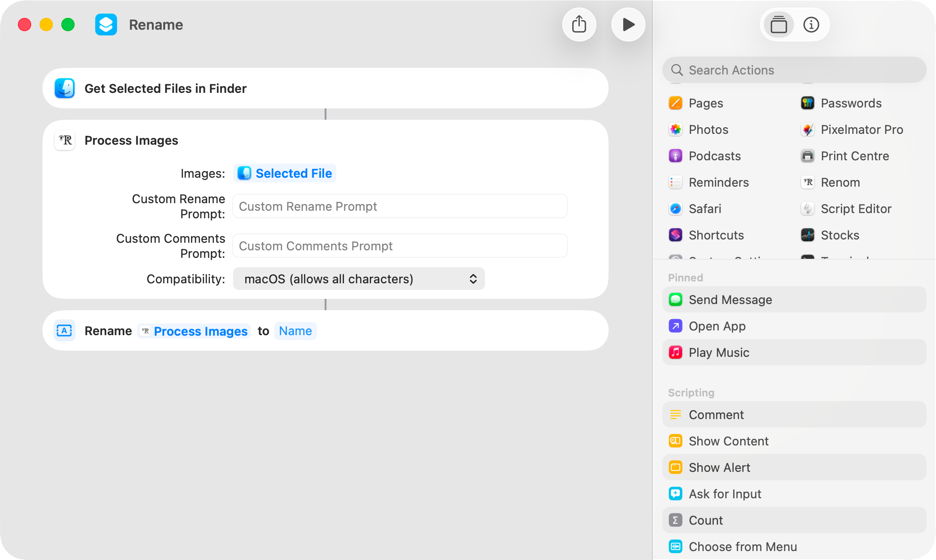Add the Ask for Input action
936x560 pixels.
pos(725,494)
